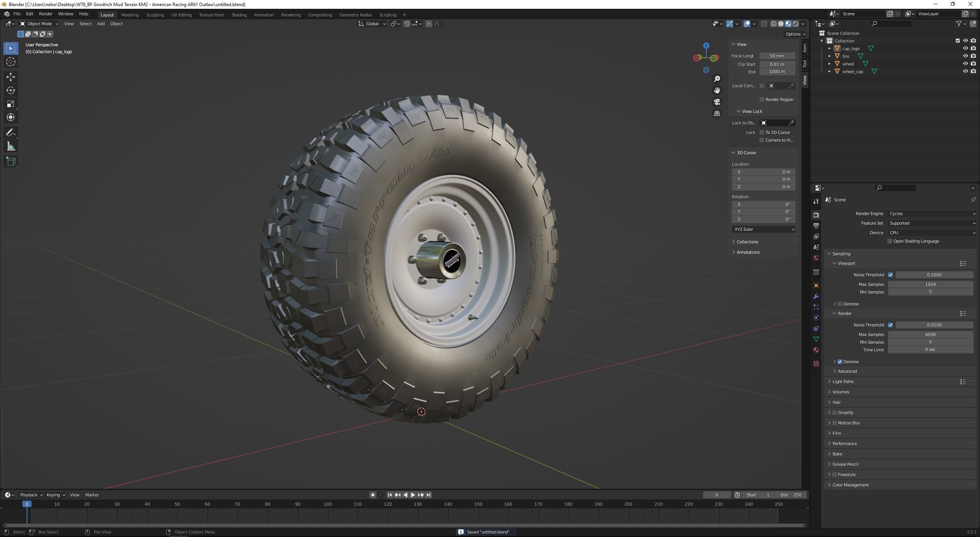Select the Scale tool
The width and height of the screenshot is (980, 537).
point(11,104)
